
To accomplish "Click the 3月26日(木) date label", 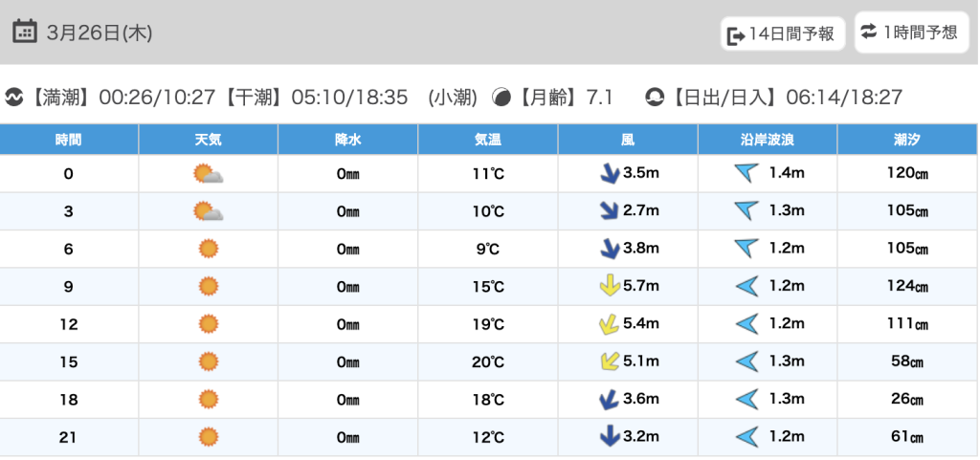I will point(99,33).
